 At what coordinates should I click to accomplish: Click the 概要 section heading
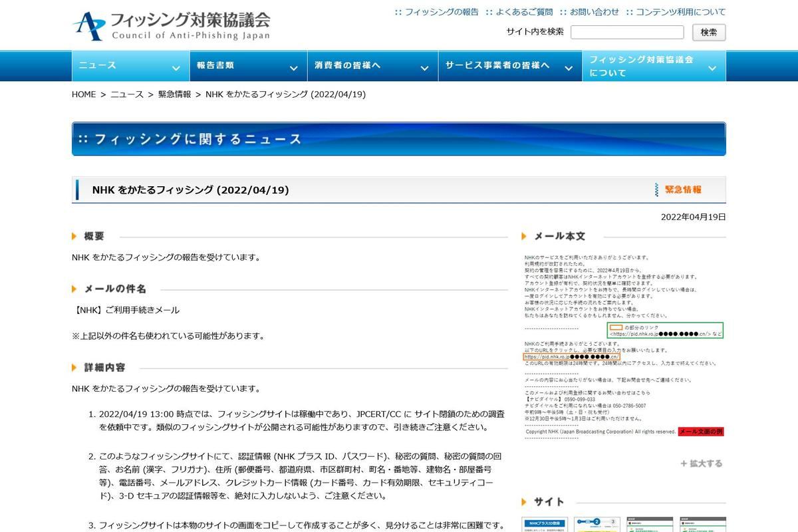tap(94, 236)
